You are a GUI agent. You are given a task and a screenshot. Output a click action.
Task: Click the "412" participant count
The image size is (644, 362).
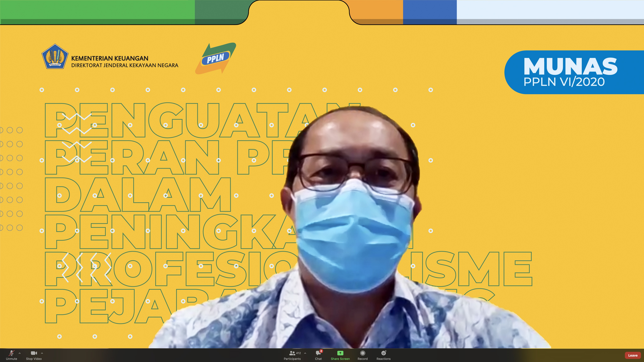(x=299, y=353)
